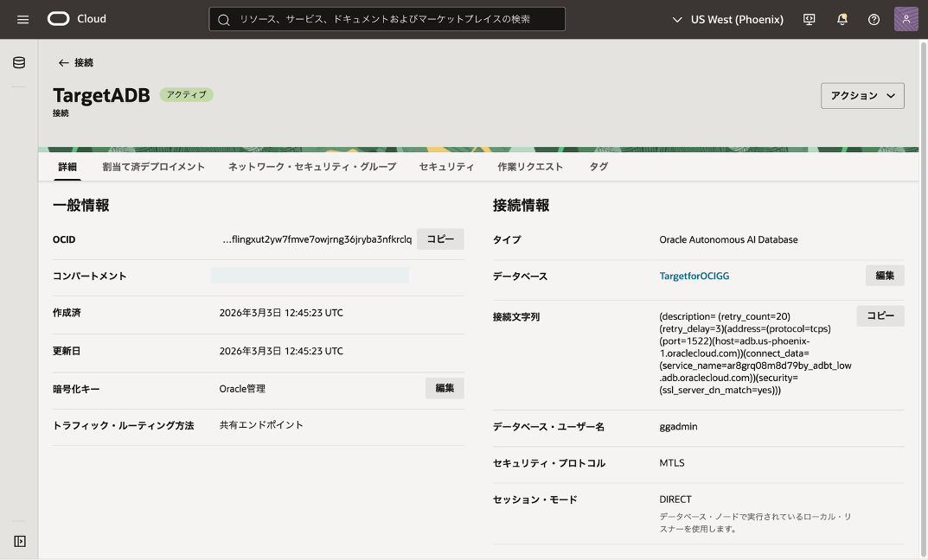Open the help question mark icon
The width and height of the screenshot is (928, 560).
tap(874, 19)
